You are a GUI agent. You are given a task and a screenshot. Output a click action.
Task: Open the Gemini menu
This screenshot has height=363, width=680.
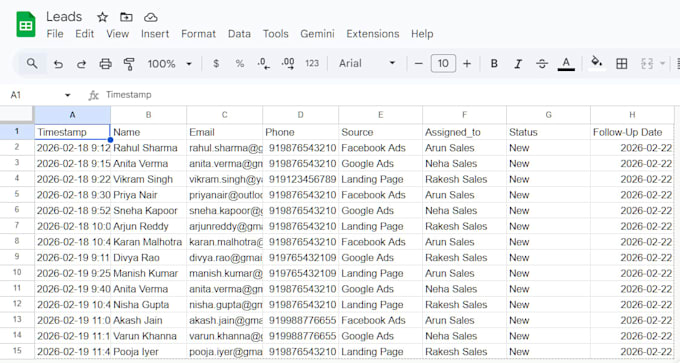[x=317, y=34]
